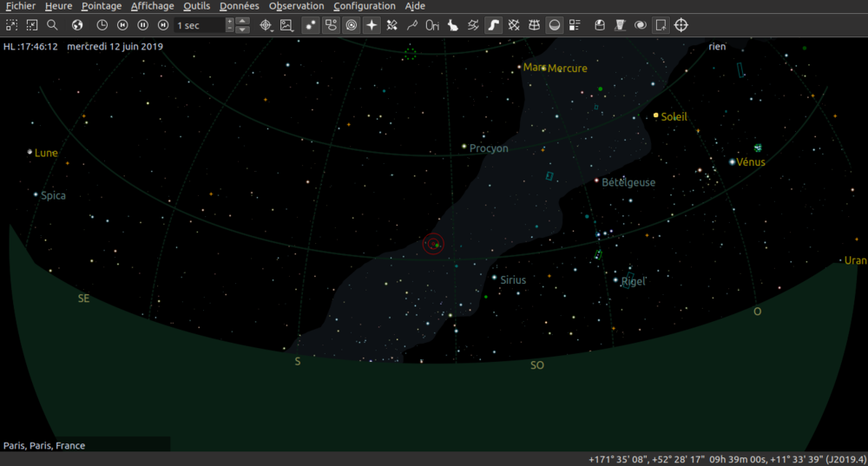Open the pointing crosshair dropdown
The height and width of the screenshot is (466, 868).
(266, 25)
